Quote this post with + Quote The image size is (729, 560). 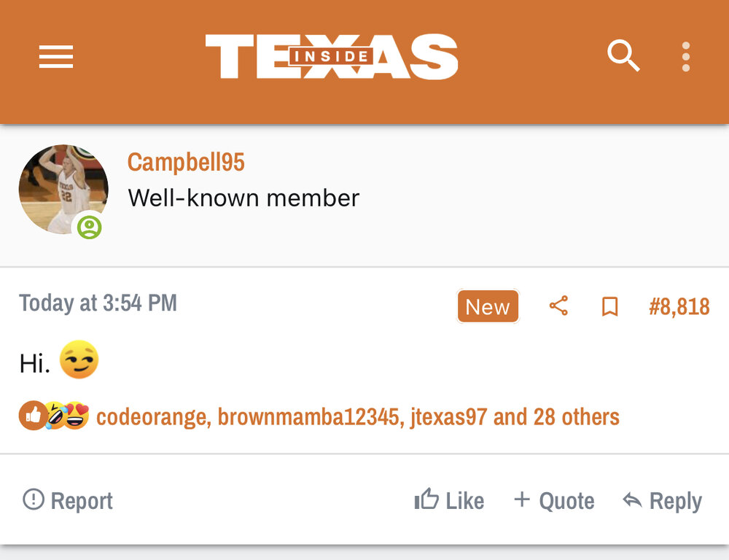(x=554, y=501)
